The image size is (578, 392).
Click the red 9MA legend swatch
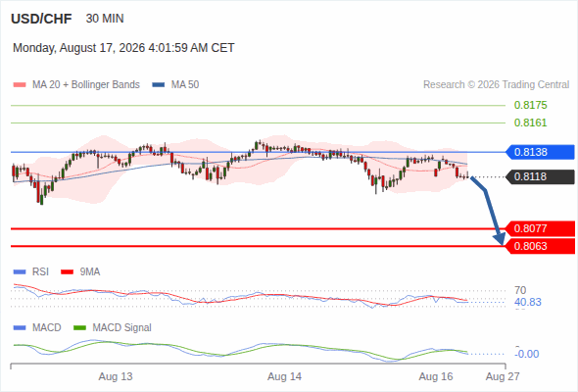click(67, 272)
